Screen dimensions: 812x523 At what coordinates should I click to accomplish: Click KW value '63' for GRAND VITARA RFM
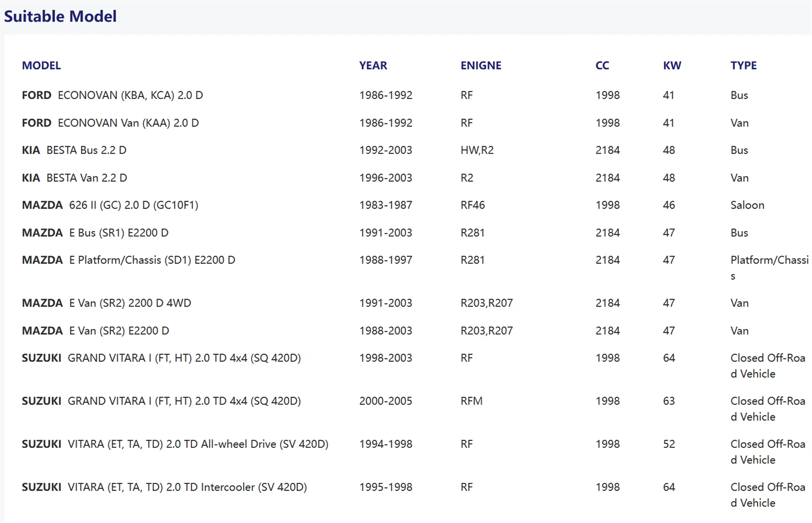(x=669, y=401)
